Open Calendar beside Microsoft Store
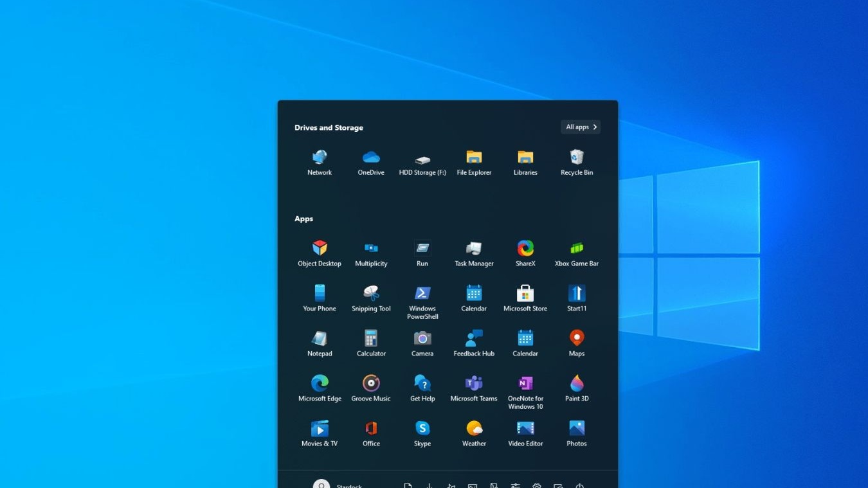This screenshot has height=488, width=868. (x=474, y=298)
